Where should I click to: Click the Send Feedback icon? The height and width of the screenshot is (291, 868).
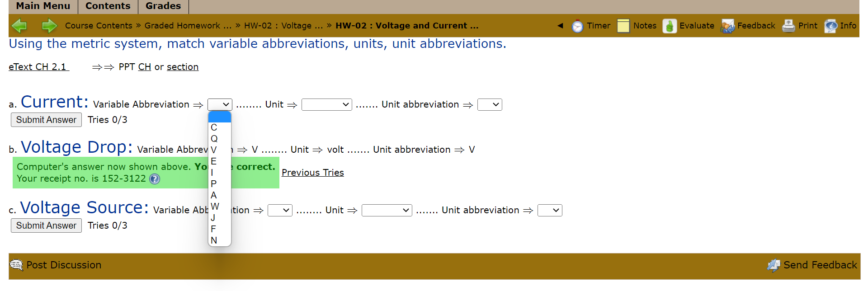(x=774, y=265)
